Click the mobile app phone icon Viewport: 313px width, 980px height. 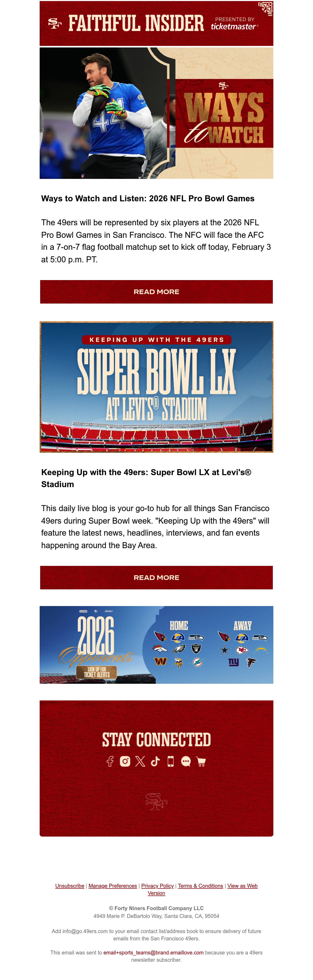point(171,761)
